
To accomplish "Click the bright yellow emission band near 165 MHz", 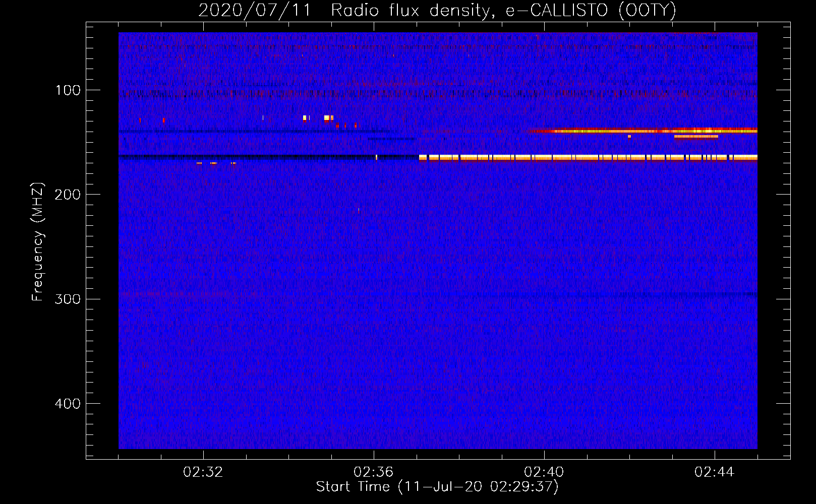I will point(588,157).
